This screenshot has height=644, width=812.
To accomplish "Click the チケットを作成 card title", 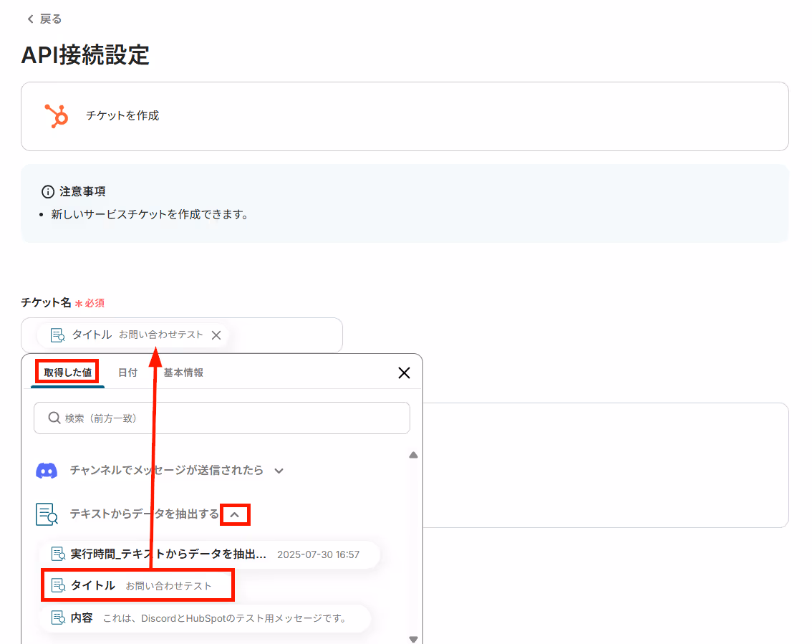I will tap(122, 115).
